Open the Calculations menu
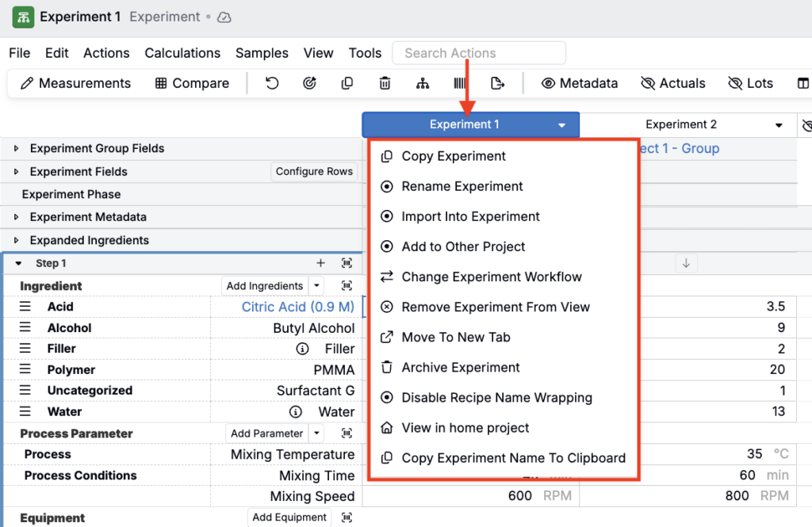 (182, 53)
